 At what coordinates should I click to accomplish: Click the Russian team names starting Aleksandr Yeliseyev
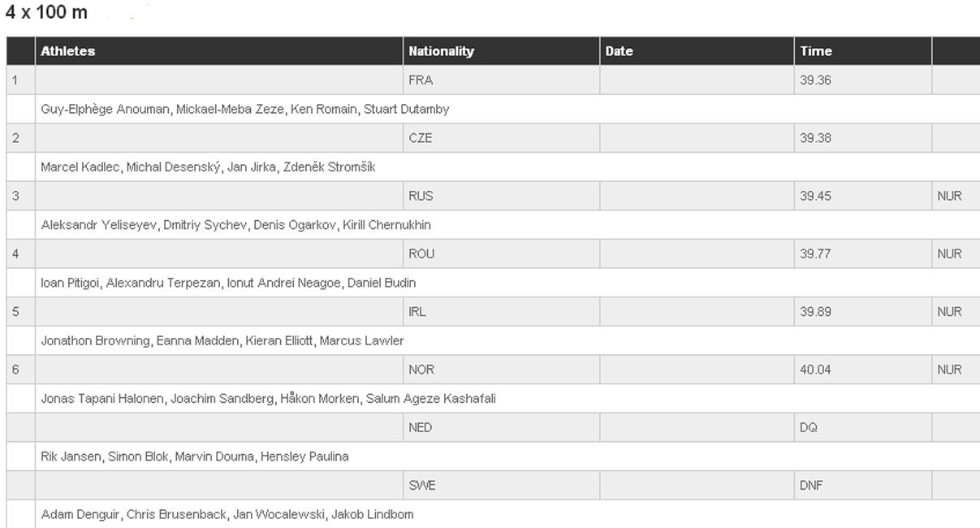pos(235,225)
